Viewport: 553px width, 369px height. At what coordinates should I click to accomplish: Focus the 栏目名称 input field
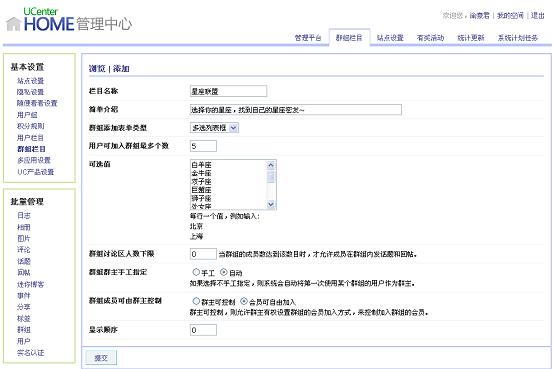pyautogui.click(x=228, y=91)
